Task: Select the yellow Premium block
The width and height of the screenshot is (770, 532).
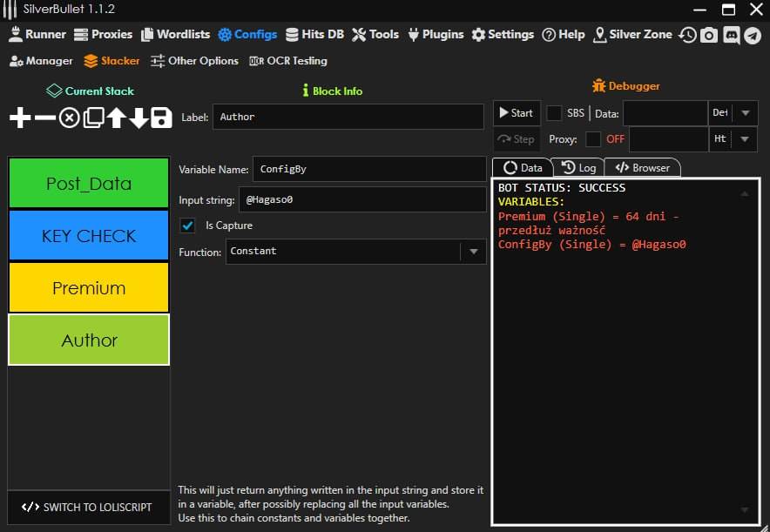Action: [88, 288]
